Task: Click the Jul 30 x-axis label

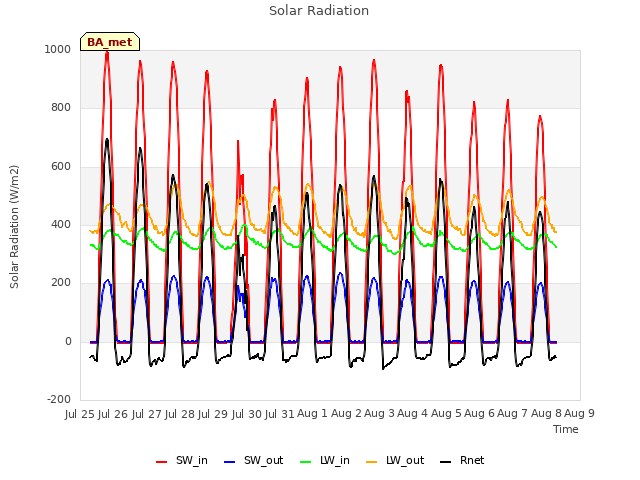Action: click(247, 414)
